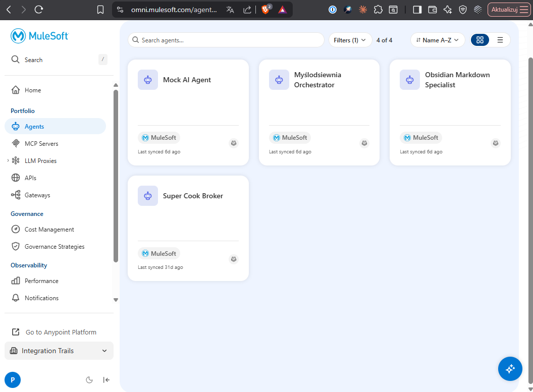
Task: Open Brave Shields lion icon
Action: tap(266, 9)
